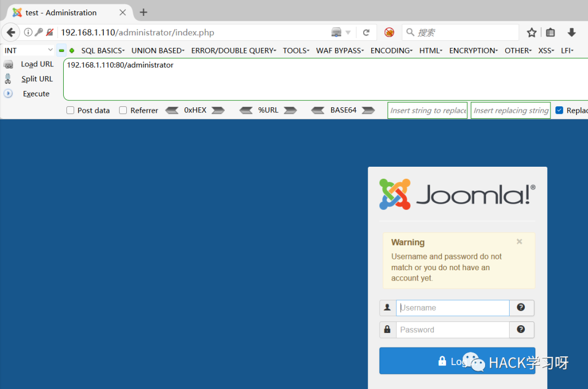Open the ENCODING menu
Image resolution: width=588 pixels, height=389 pixels.
(x=391, y=51)
